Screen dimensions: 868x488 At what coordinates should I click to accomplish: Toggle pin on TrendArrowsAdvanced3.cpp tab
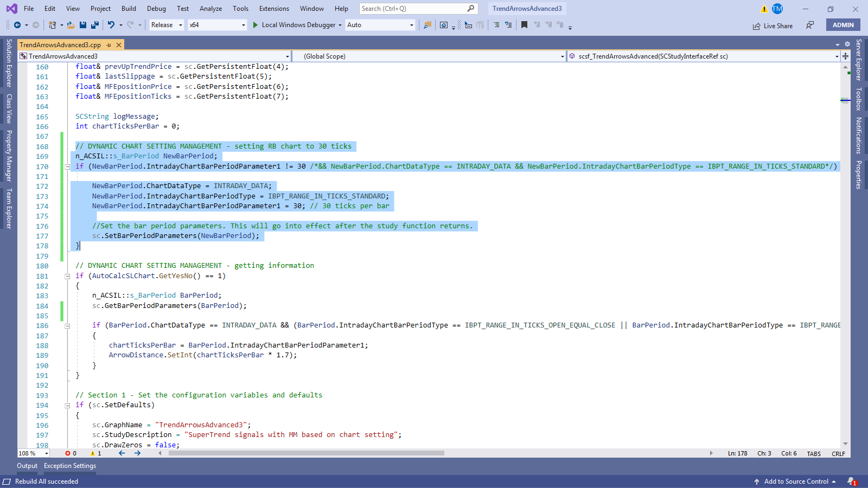tap(109, 45)
